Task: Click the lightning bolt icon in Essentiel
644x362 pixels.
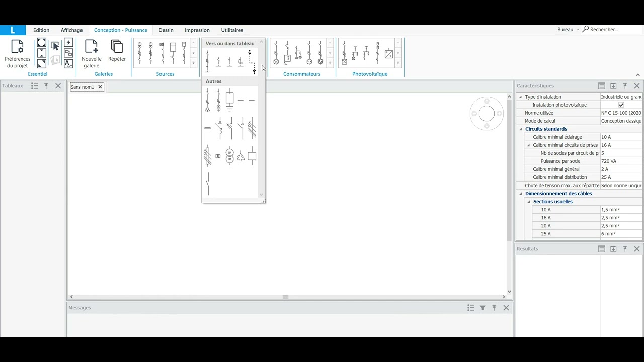Action: pos(69,43)
